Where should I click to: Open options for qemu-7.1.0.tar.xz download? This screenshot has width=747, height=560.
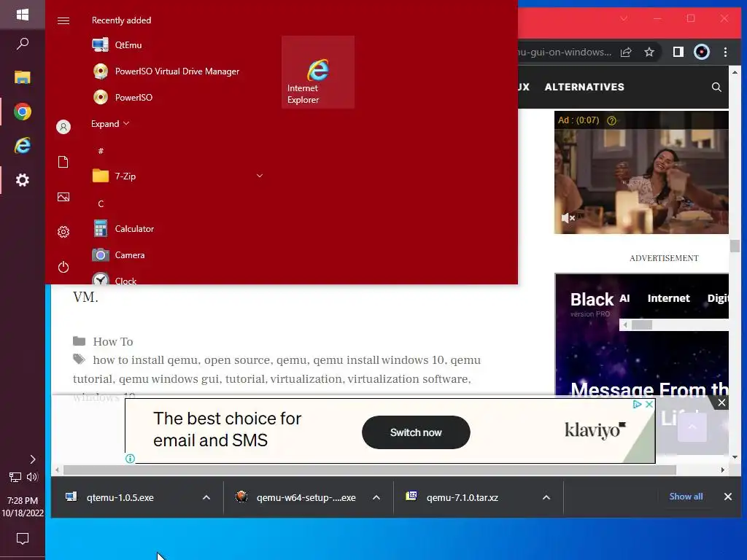[x=546, y=497]
